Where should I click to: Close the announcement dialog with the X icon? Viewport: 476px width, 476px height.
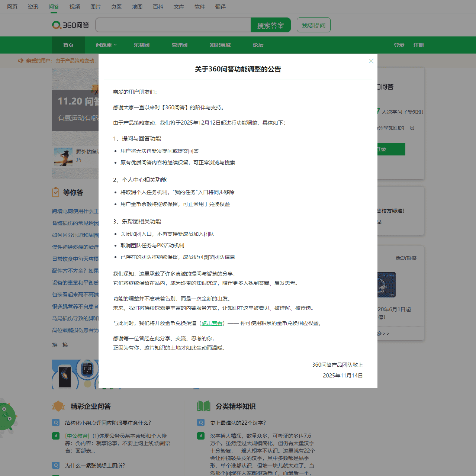[371, 61]
